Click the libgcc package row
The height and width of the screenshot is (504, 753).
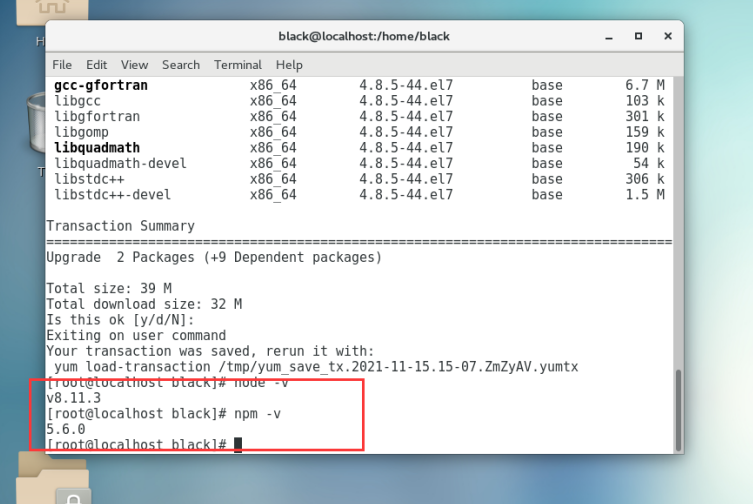tap(359, 101)
